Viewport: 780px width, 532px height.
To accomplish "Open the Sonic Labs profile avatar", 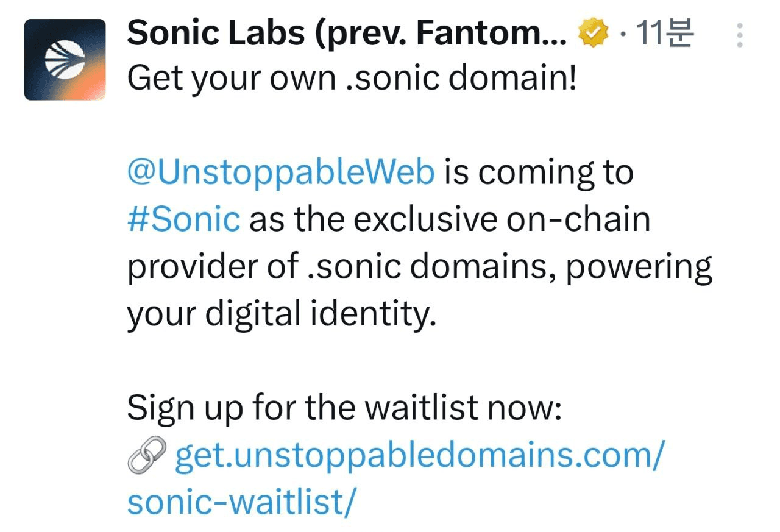I will 65,60.
